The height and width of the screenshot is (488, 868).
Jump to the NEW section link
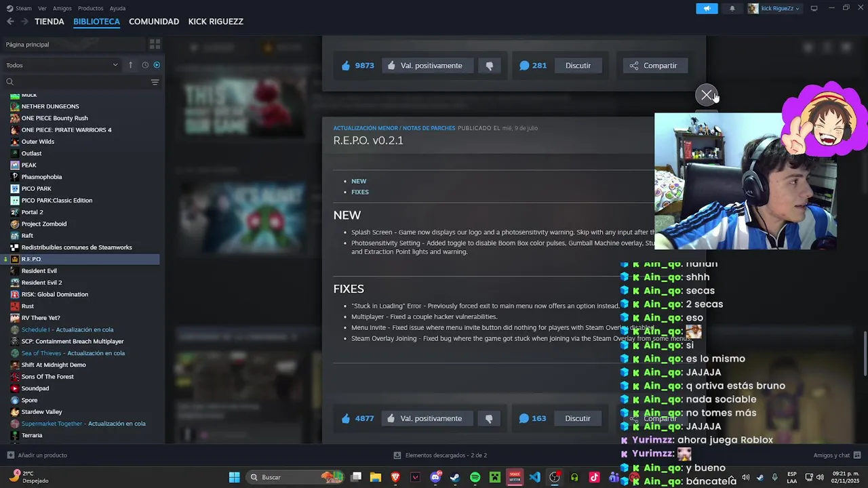[x=359, y=181]
